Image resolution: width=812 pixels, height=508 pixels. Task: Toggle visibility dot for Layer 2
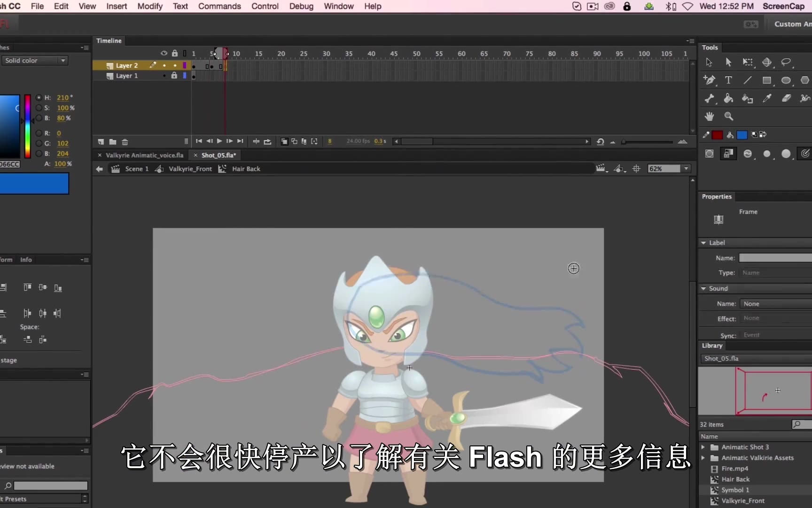click(x=164, y=66)
